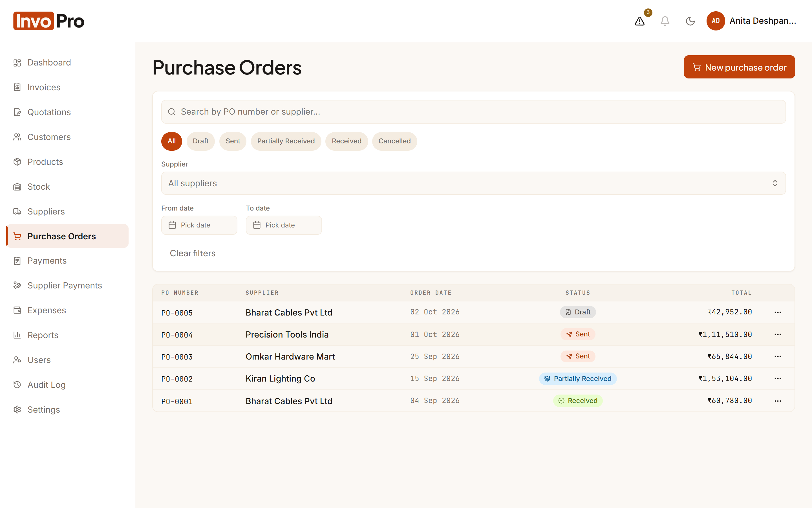The width and height of the screenshot is (812, 508).
Task: Open Invoices in sidebar
Action: tap(67, 87)
